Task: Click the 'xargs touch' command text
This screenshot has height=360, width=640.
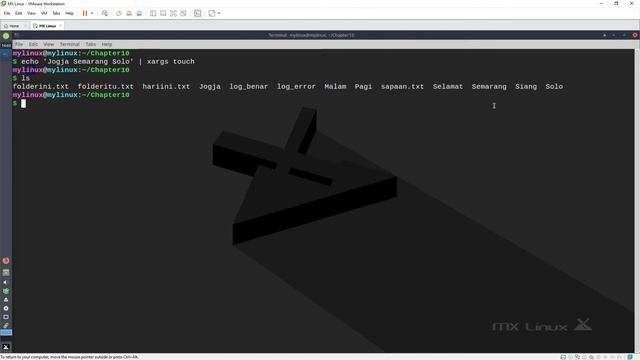Action: tap(171, 62)
